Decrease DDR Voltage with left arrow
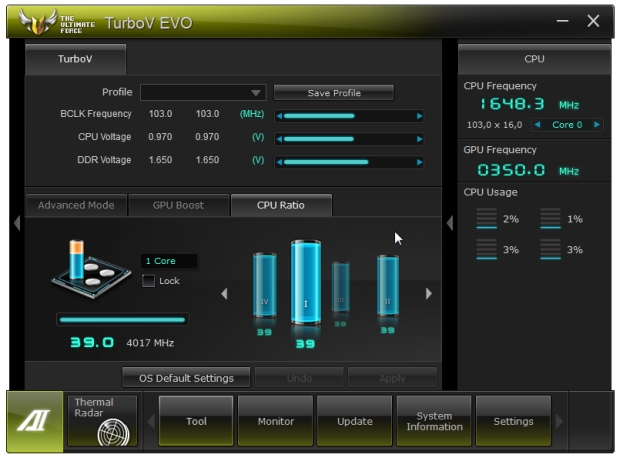 pyautogui.click(x=280, y=162)
